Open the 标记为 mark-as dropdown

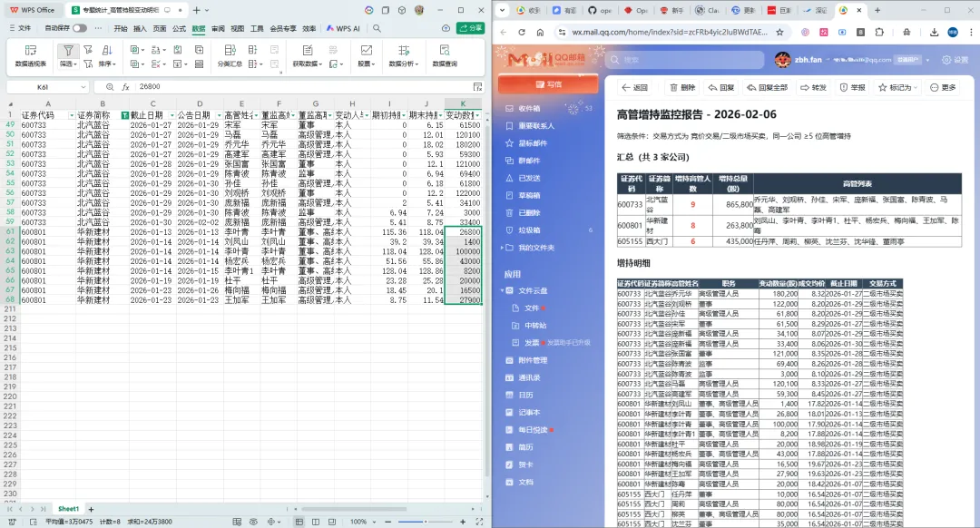[x=898, y=87]
